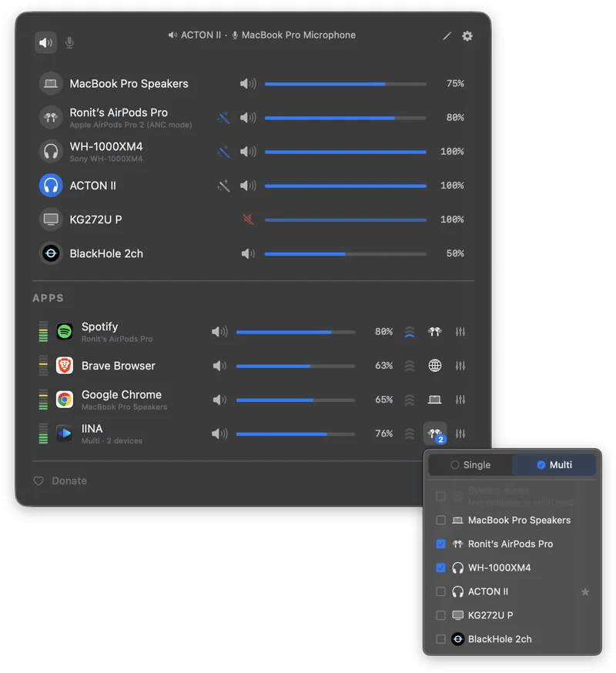Switch to Single output mode
616x673 pixels.
coord(470,465)
